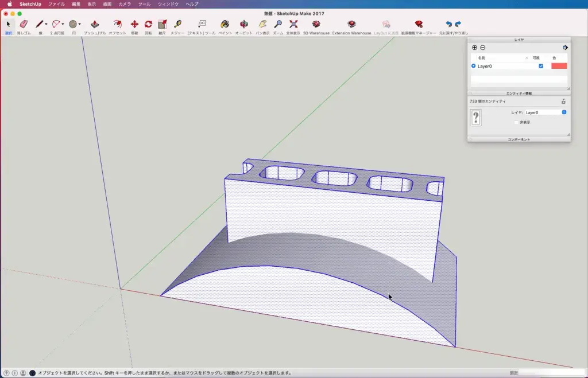Click the user sign-in icon in status bar
Screen dimensions: 588x378
point(23,373)
